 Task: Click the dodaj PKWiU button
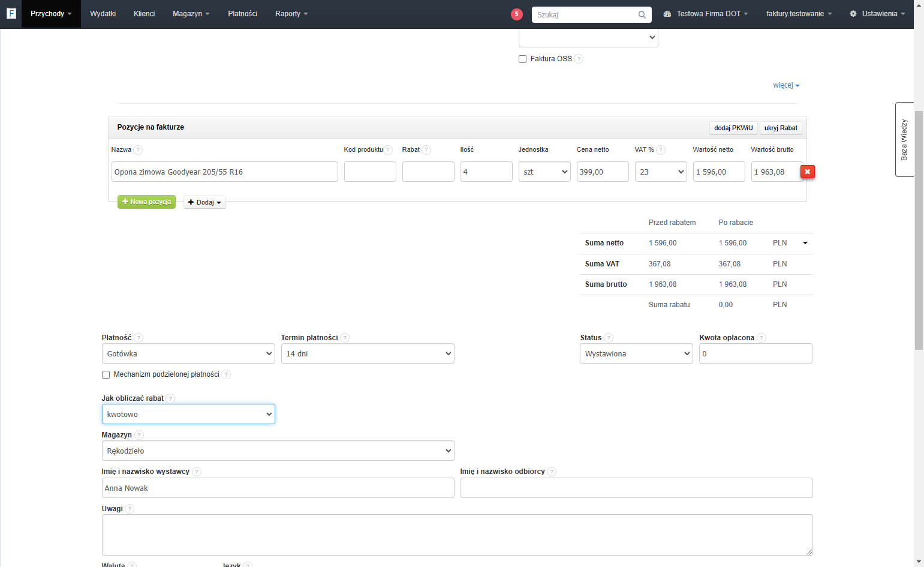pos(733,128)
